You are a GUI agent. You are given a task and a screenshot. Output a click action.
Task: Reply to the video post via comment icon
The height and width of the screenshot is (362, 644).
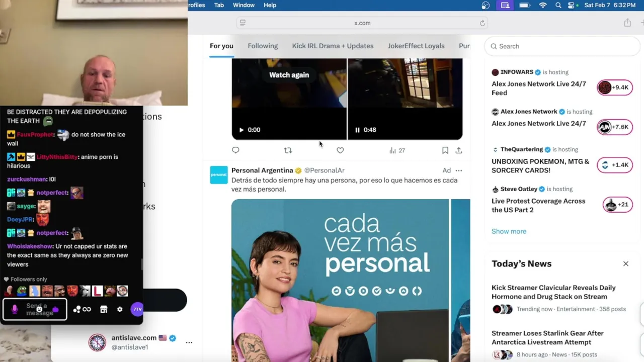point(235,150)
